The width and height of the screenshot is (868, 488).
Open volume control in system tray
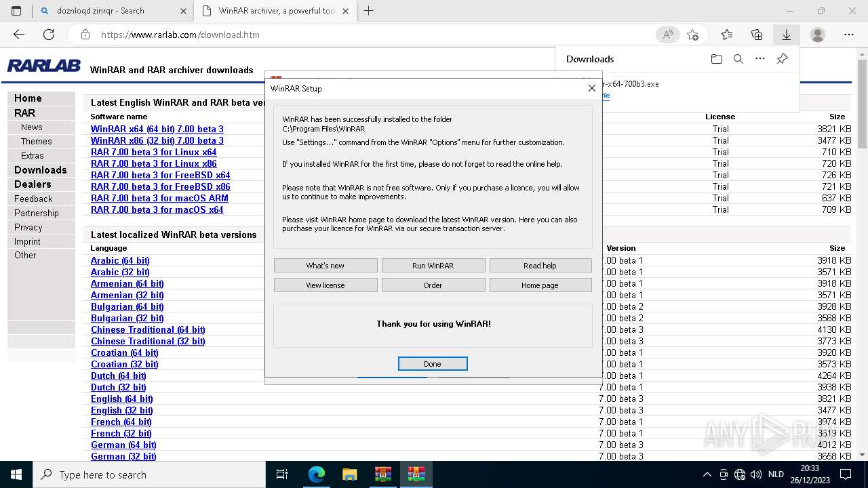point(756,474)
